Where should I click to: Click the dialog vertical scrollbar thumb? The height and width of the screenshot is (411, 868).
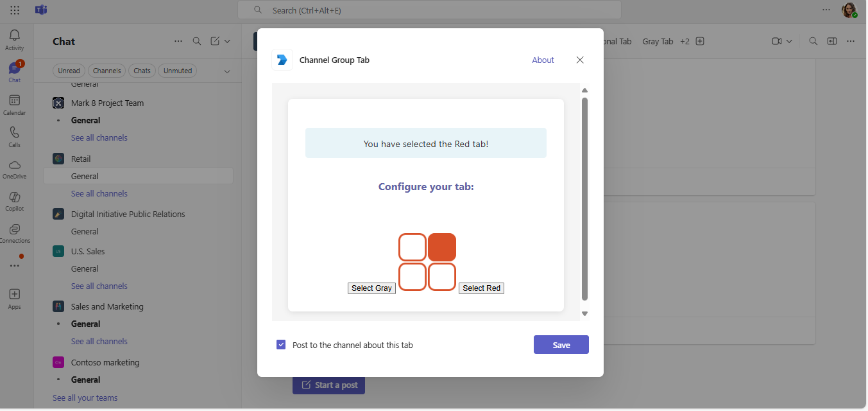tap(584, 199)
